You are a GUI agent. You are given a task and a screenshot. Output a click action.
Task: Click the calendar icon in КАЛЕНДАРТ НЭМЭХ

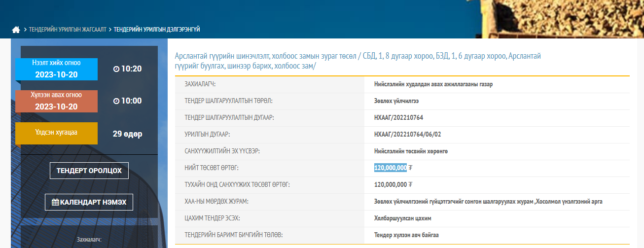[x=55, y=202]
